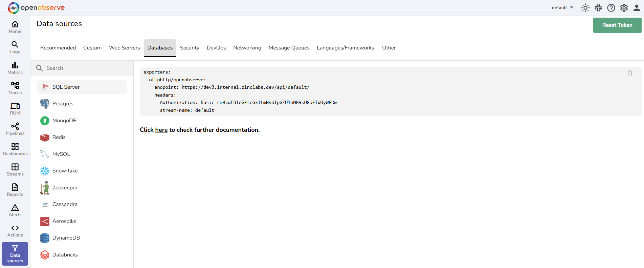
Task: Go to Metrics in the sidebar
Action: pos(15,68)
